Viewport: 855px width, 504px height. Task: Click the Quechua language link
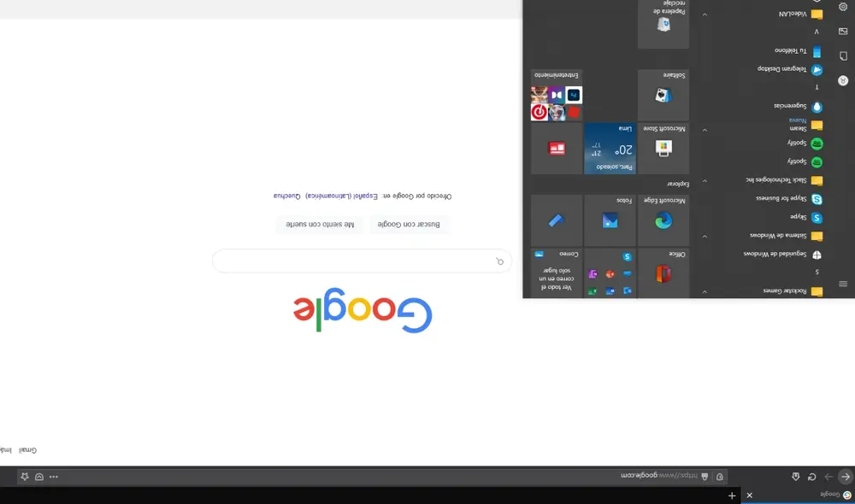pyautogui.click(x=287, y=196)
